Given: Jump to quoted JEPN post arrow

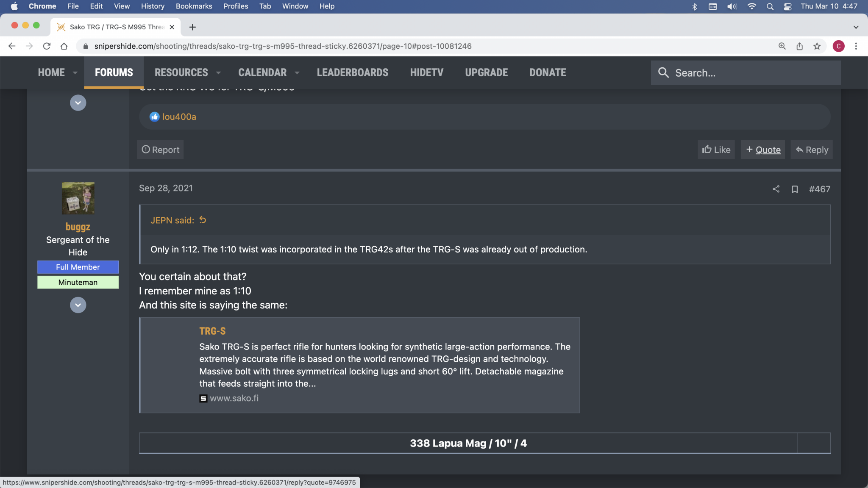Looking at the screenshot, I should (x=203, y=220).
